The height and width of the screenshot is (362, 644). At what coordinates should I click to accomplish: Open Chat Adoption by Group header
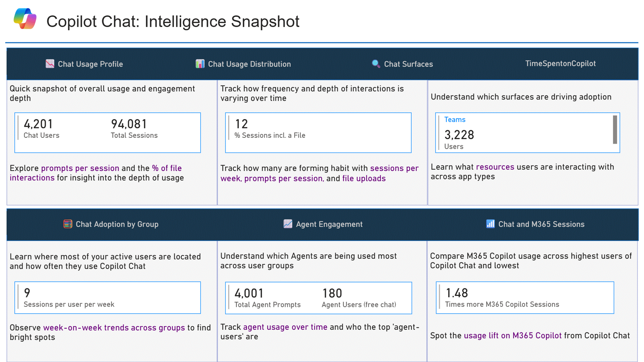point(117,224)
